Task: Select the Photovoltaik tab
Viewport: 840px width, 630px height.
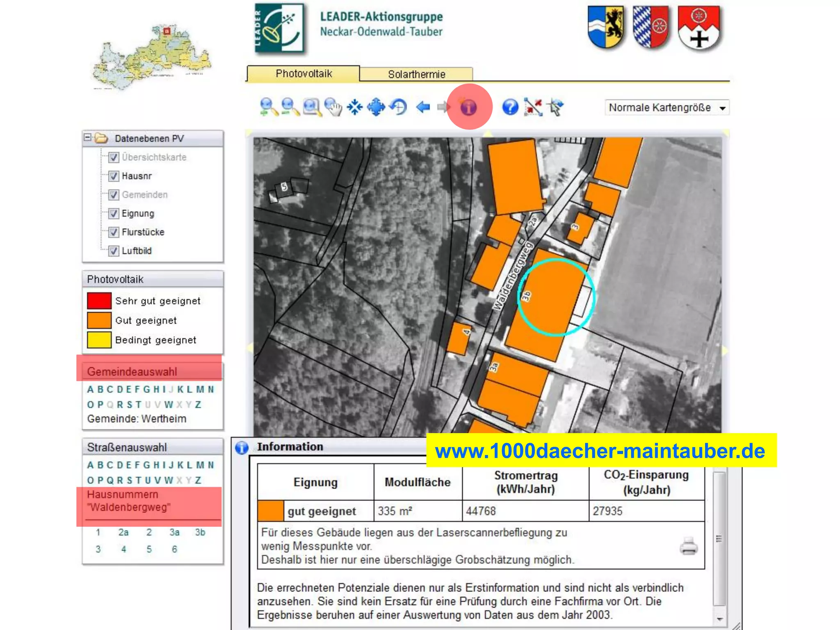Action: point(304,73)
